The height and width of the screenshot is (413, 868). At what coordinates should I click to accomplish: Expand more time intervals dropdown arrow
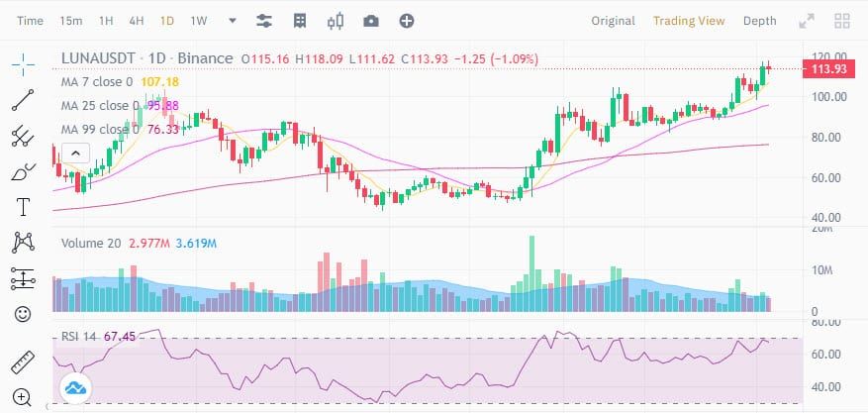click(x=233, y=21)
